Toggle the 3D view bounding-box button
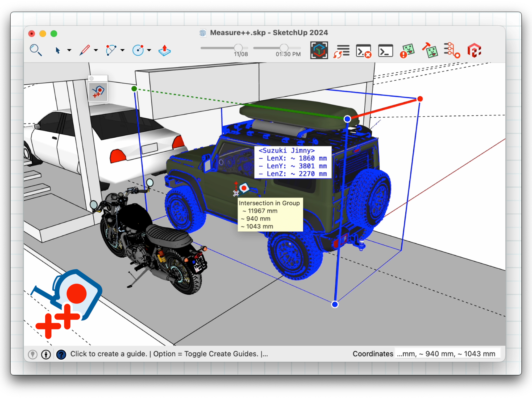Image resolution: width=532 pixels, height=399 pixels. pos(319,50)
